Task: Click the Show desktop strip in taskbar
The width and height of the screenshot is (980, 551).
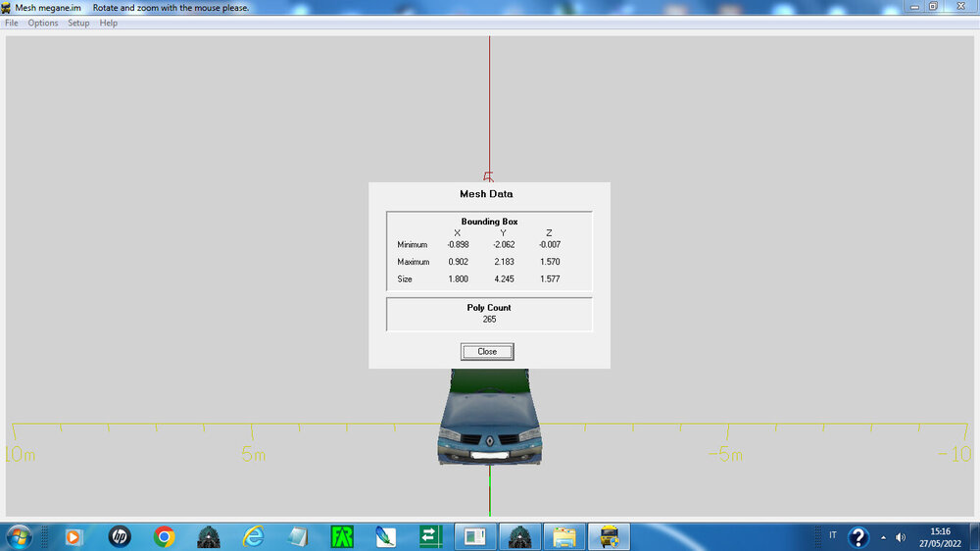Action: (975, 537)
